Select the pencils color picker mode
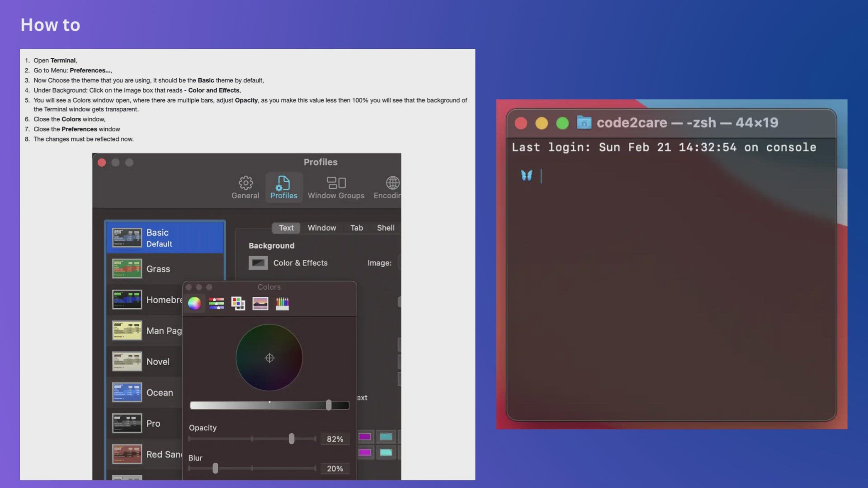The width and height of the screenshot is (868, 488). [282, 304]
